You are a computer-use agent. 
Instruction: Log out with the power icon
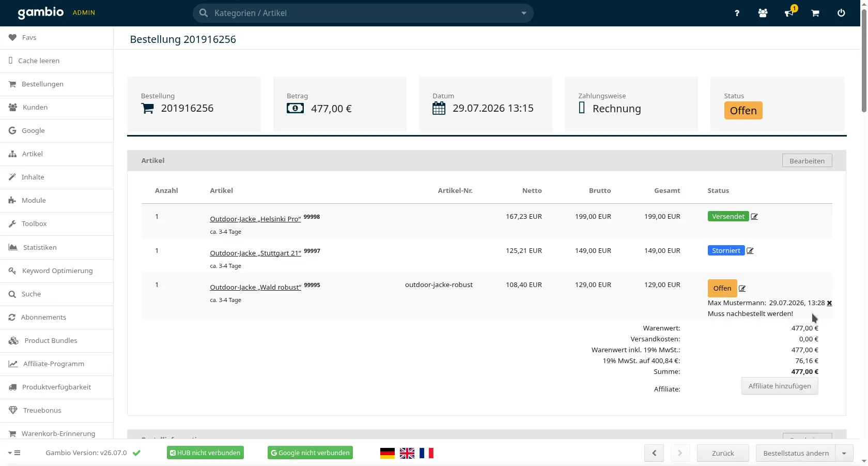tap(841, 13)
